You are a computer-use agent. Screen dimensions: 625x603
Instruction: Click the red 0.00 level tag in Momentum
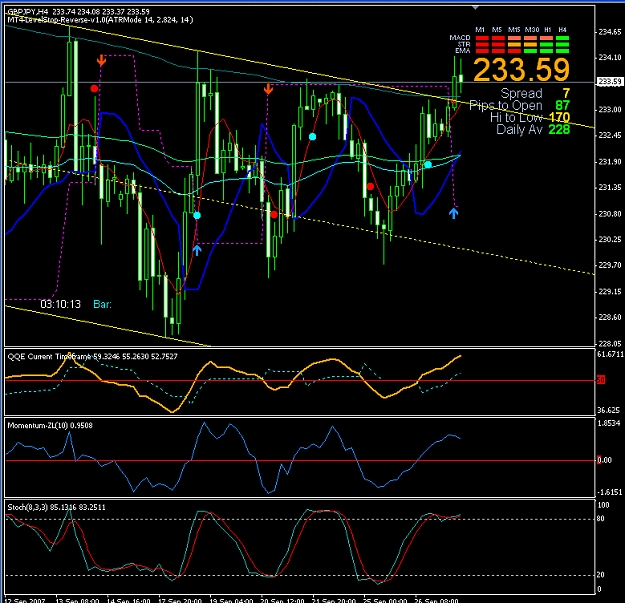[x=604, y=460]
